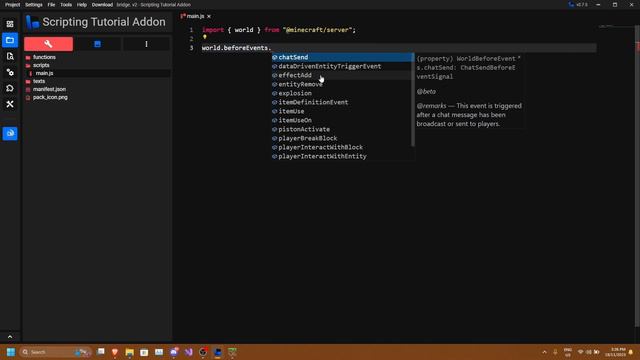
Task: Open the dashboard icon in sidebar
Action: 10,24
